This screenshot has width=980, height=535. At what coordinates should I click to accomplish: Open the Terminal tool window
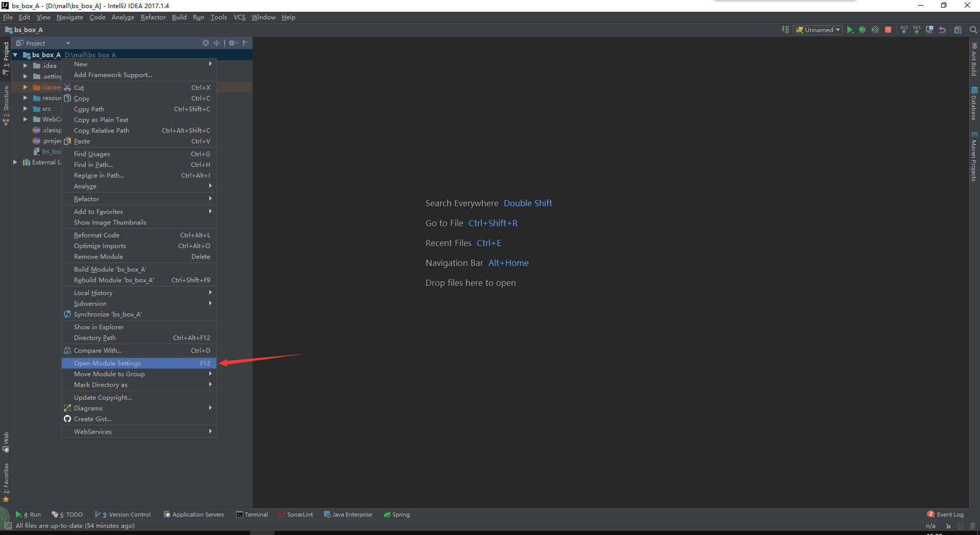pos(252,515)
